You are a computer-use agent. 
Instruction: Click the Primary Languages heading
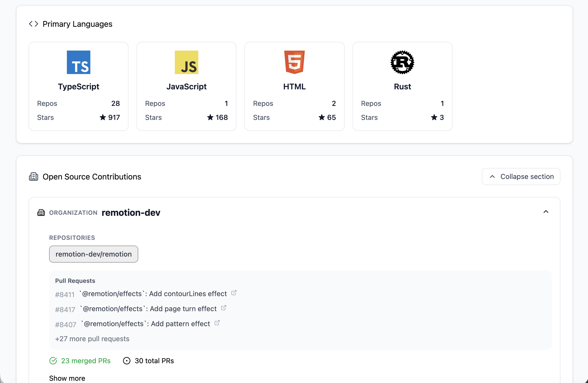(77, 24)
